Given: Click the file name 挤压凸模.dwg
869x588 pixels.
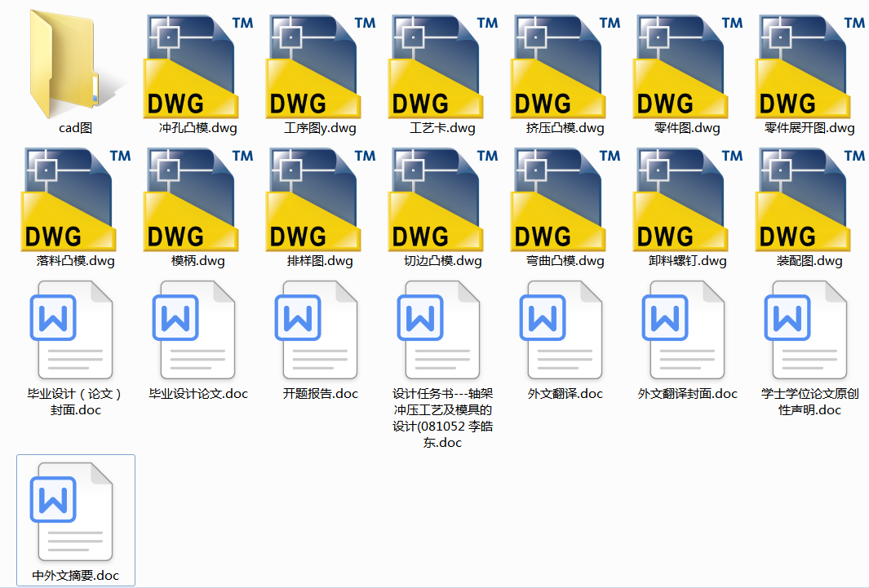Looking at the screenshot, I should pos(565,128).
